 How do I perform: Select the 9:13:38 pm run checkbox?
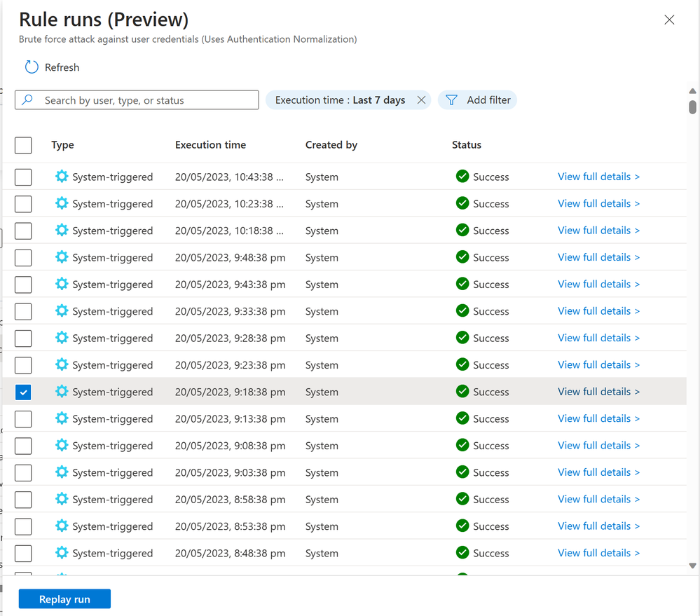pyautogui.click(x=23, y=418)
